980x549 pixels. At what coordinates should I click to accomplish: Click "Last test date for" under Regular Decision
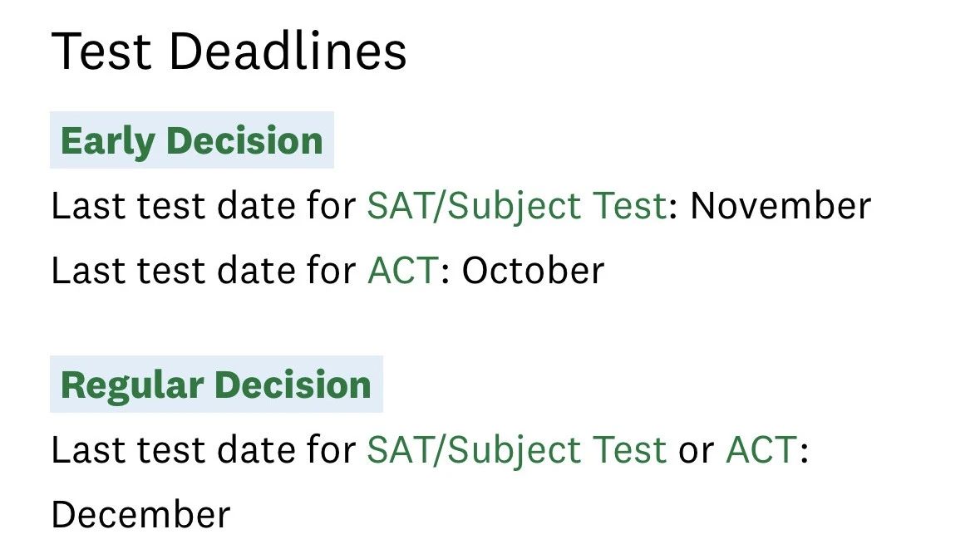click(204, 450)
